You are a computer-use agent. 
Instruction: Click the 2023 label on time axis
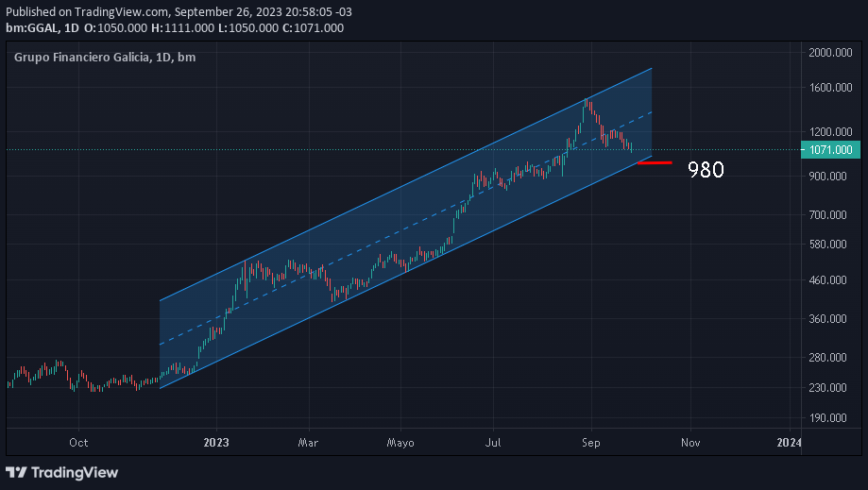click(x=216, y=442)
